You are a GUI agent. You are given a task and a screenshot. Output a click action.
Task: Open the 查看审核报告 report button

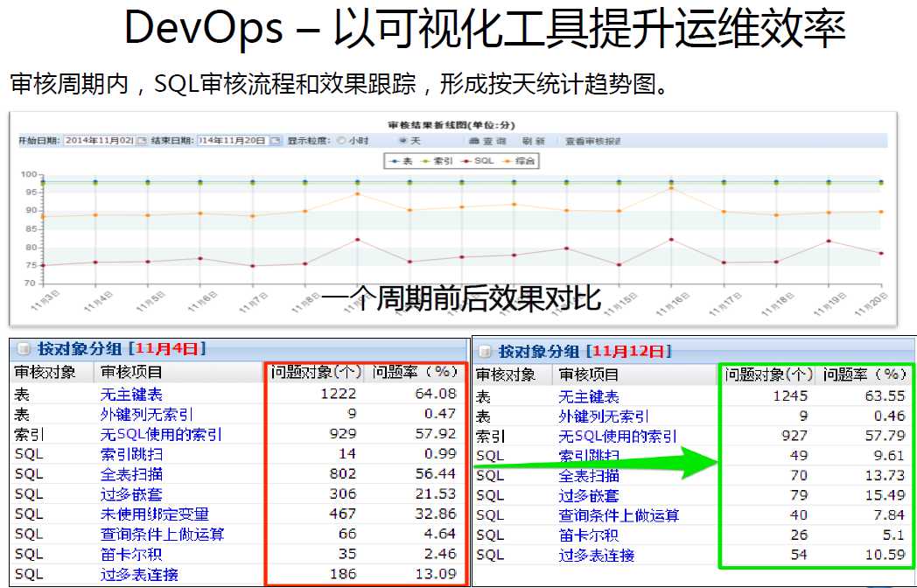pyautogui.click(x=591, y=141)
